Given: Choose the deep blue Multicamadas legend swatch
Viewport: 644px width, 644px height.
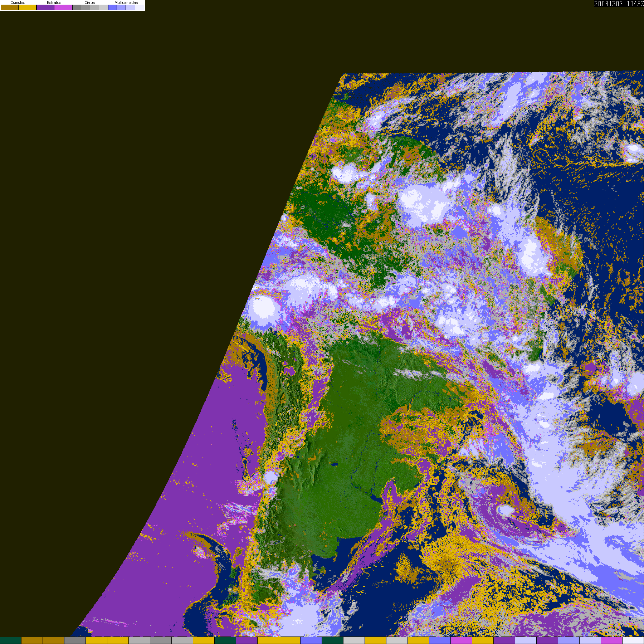Looking at the screenshot, I should point(112,7).
